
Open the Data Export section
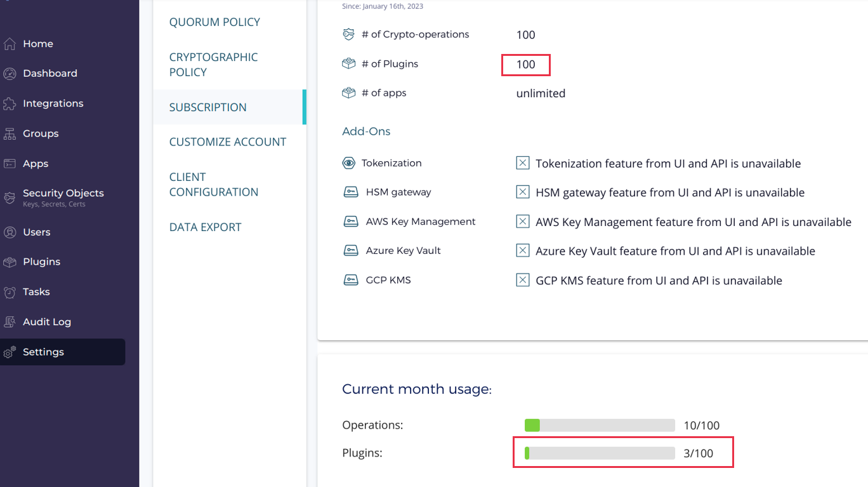tap(205, 227)
